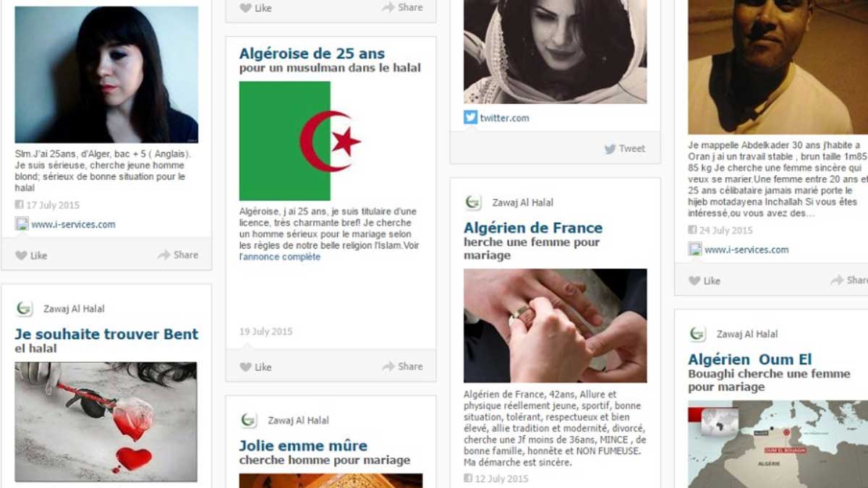Open the Algérien de France headline
Viewport: 868px width, 488px height.
click(533, 228)
